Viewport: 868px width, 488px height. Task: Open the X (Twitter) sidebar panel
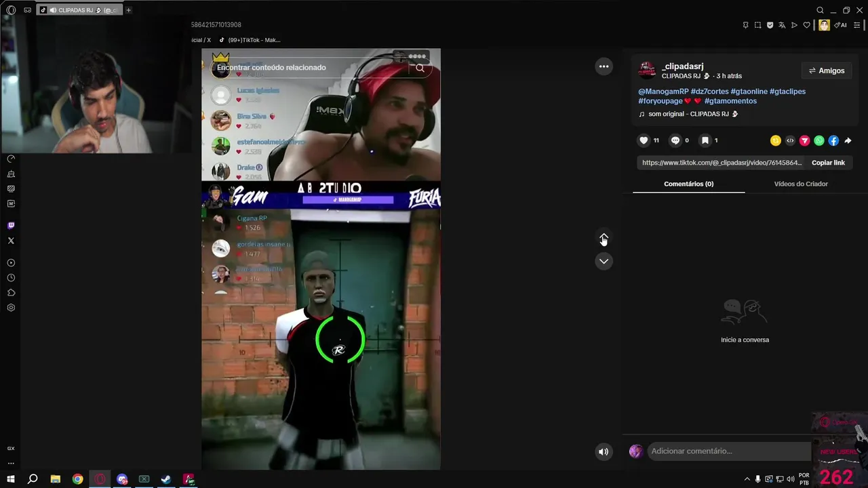point(11,241)
